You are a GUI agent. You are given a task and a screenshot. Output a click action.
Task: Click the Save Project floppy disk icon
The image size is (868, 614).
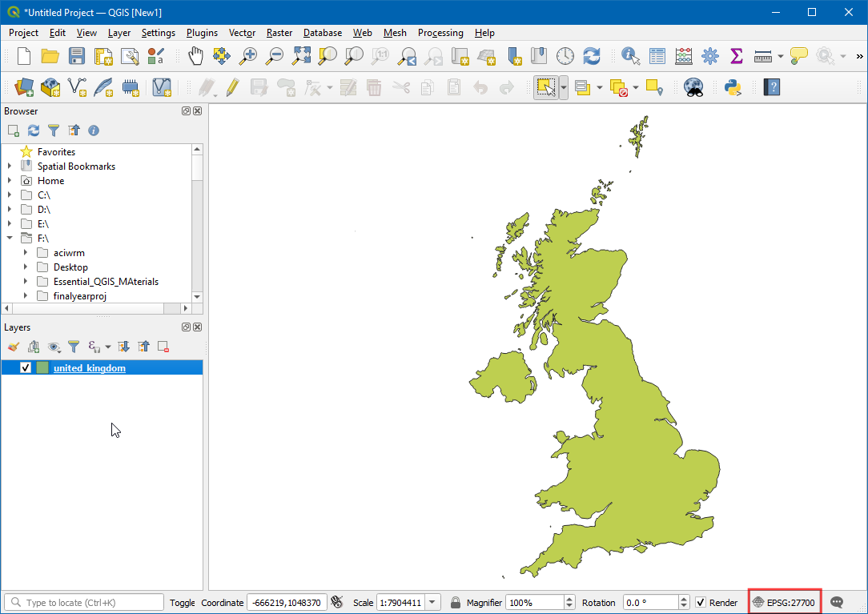point(77,56)
